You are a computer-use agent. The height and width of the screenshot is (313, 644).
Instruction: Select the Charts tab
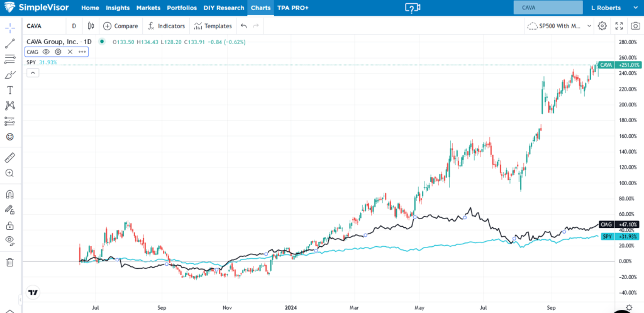pyautogui.click(x=260, y=8)
